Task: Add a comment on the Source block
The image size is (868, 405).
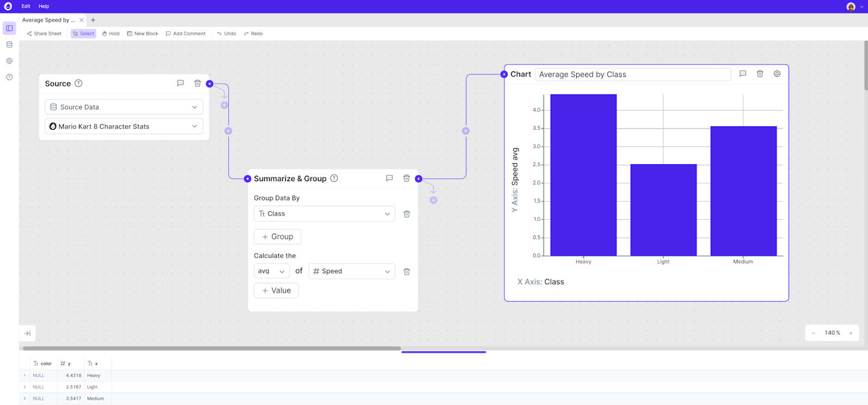Action: pos(180,83)
